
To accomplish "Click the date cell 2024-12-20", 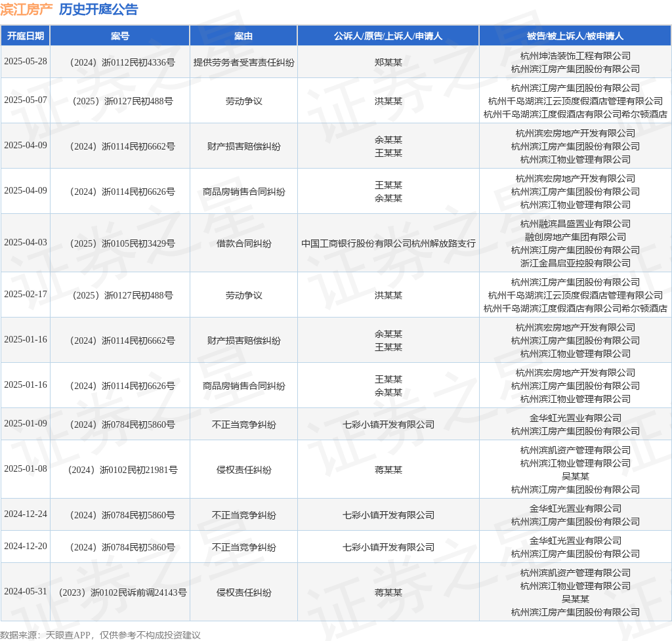I will click(x=26, y=546).
